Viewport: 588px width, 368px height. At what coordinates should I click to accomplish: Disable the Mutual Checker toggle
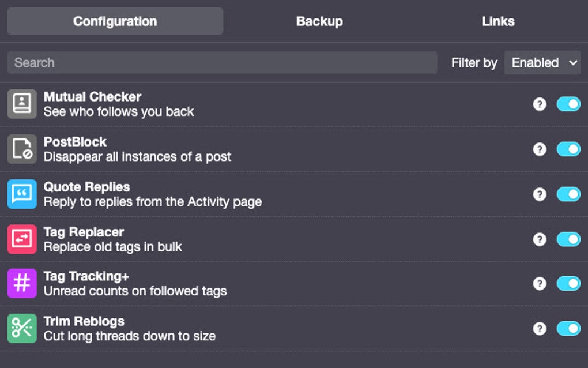tap(567, 103)
